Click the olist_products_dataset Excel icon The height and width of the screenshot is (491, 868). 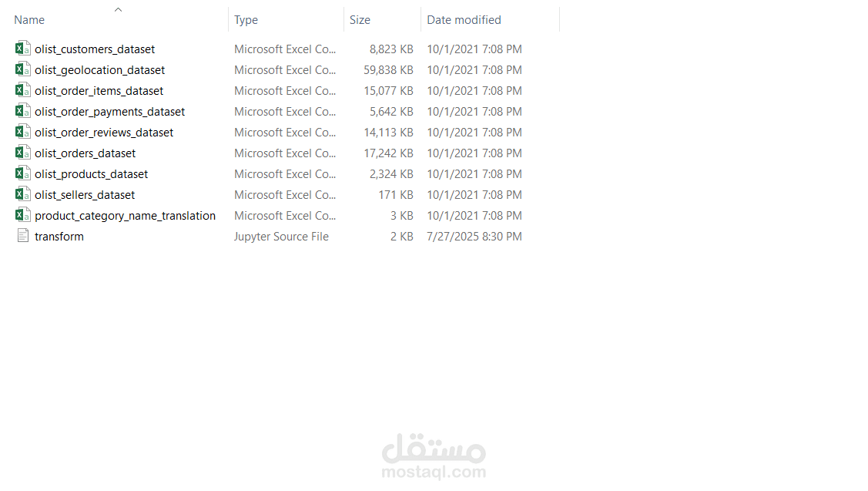tap(22, 173)
